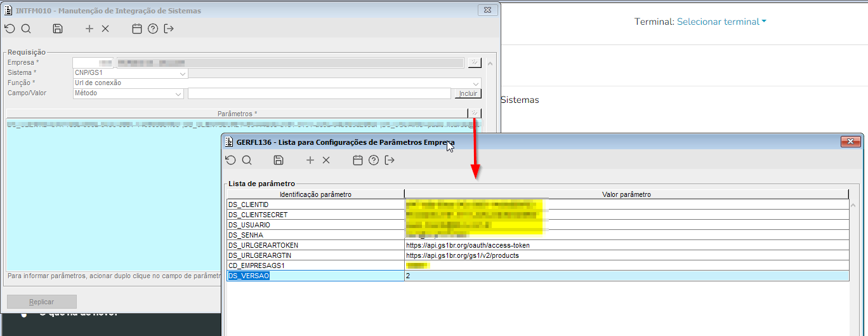Click the Empresa code input field

pos(93,63)
